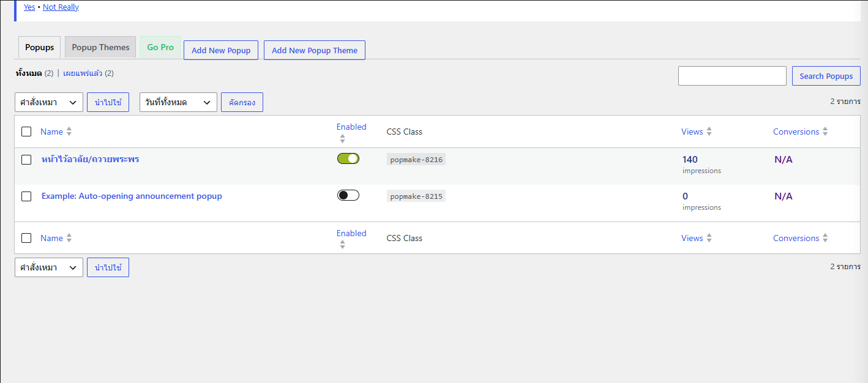Click the top 2 รายการ item count

(845, 102)
